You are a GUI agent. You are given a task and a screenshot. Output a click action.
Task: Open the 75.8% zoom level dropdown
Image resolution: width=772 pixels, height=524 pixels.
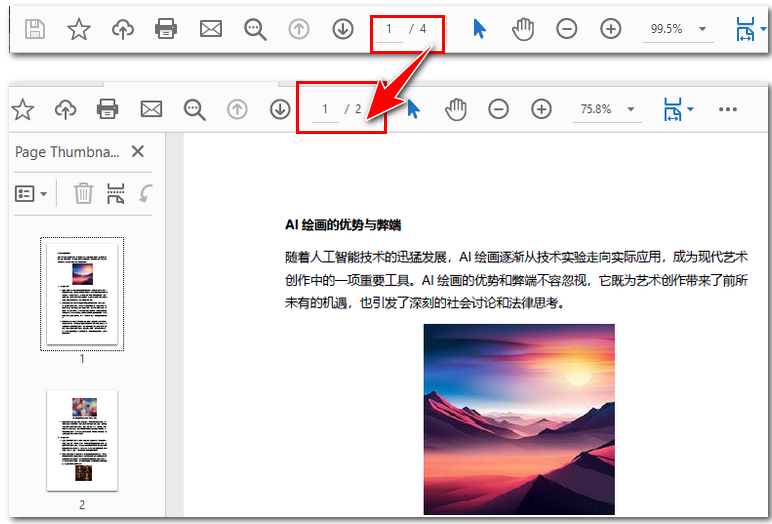[631, 109]
